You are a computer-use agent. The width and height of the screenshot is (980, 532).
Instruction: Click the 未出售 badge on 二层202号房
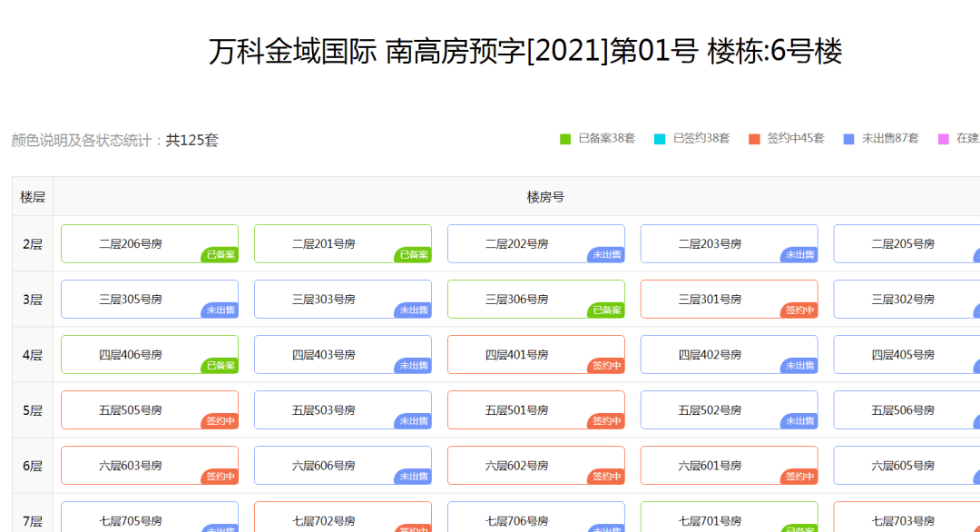606,255
